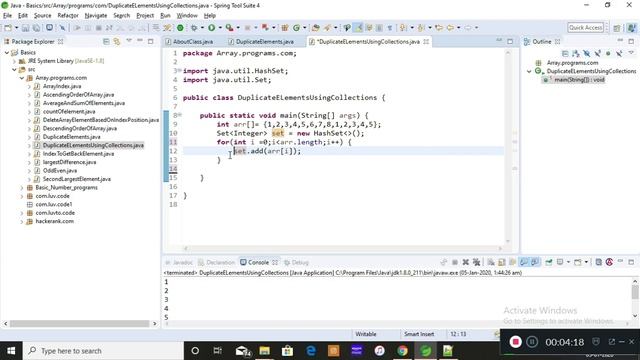
Task: Click the Save icon in the toolbar
Action: [25, 28]
